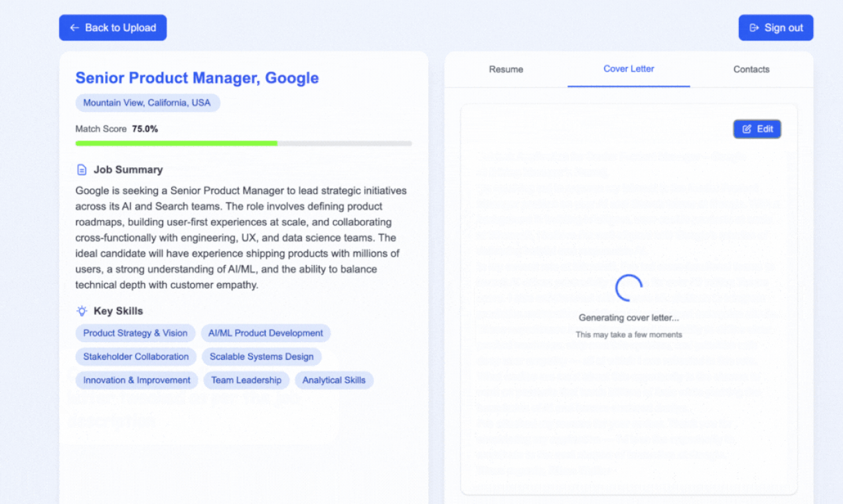Click the match score progress bar
843x504 pixels.
point(244,143)
